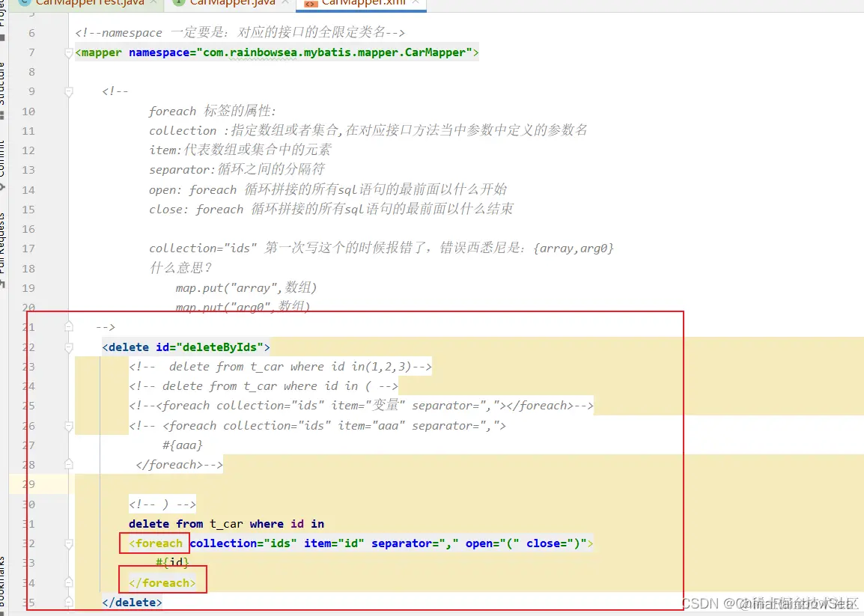Click the 'where id in (' comment on line 24
The image size is (864, 616).
[x=264, y=385]
